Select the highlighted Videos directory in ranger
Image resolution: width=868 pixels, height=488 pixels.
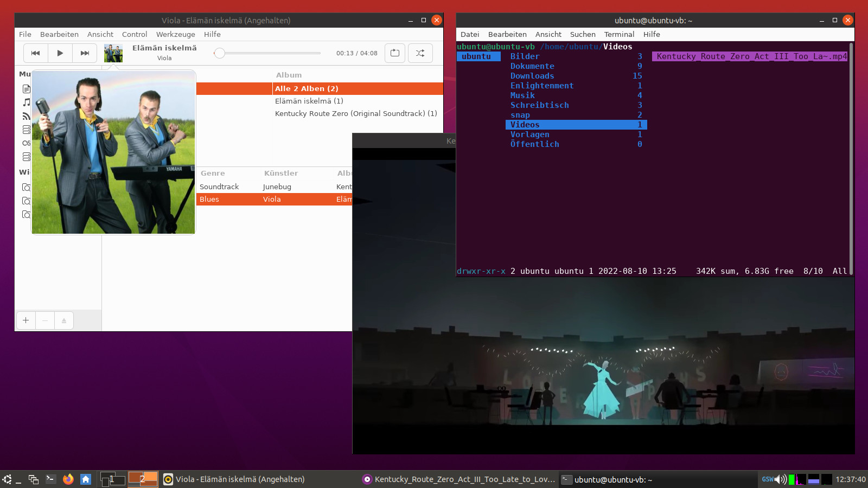pos(576,125)
